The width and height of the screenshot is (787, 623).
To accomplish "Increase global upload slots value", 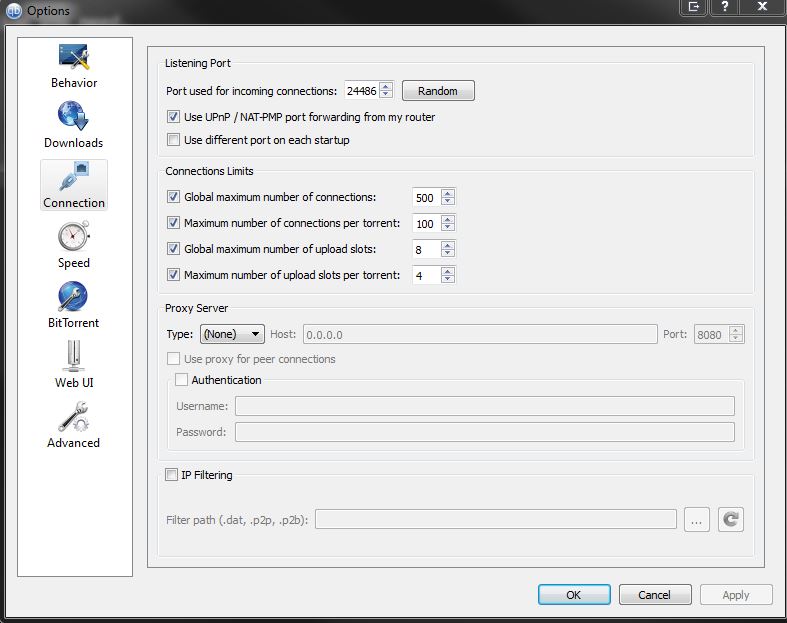I will [448, 245].
